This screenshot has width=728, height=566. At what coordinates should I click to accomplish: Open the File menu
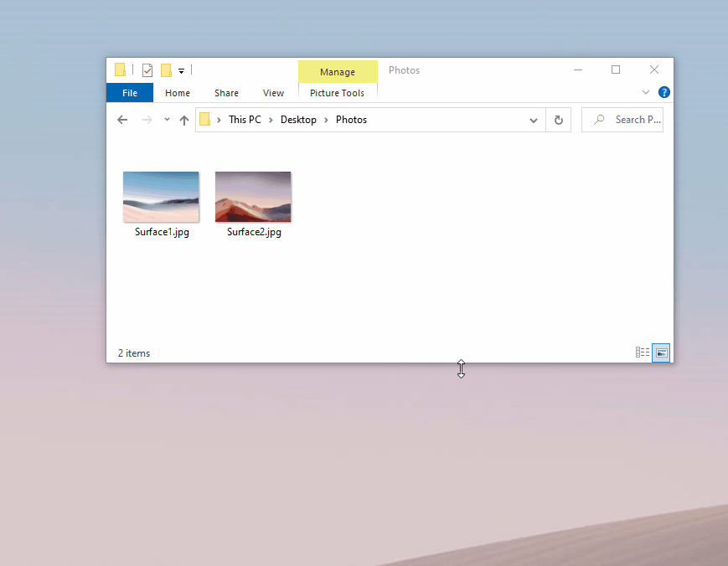click(129, 93)
